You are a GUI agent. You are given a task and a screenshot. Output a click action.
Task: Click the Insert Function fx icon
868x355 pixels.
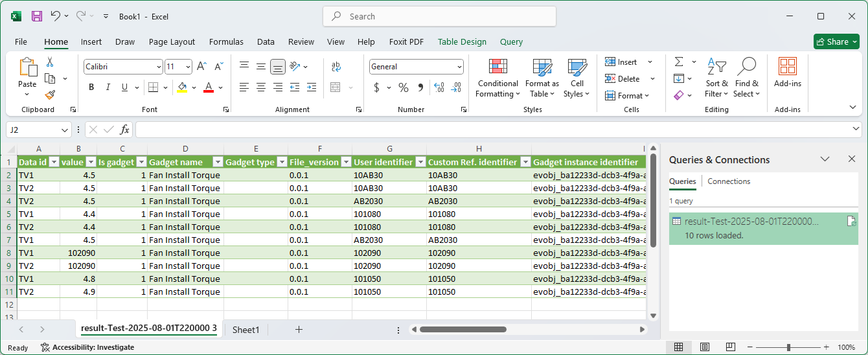pyautogui.click(x=125, y=130)
